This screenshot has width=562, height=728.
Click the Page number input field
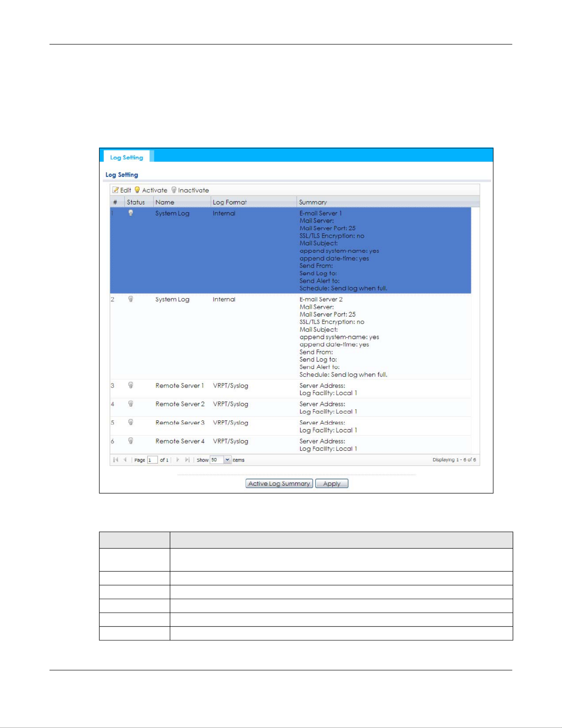pos(152,460)
